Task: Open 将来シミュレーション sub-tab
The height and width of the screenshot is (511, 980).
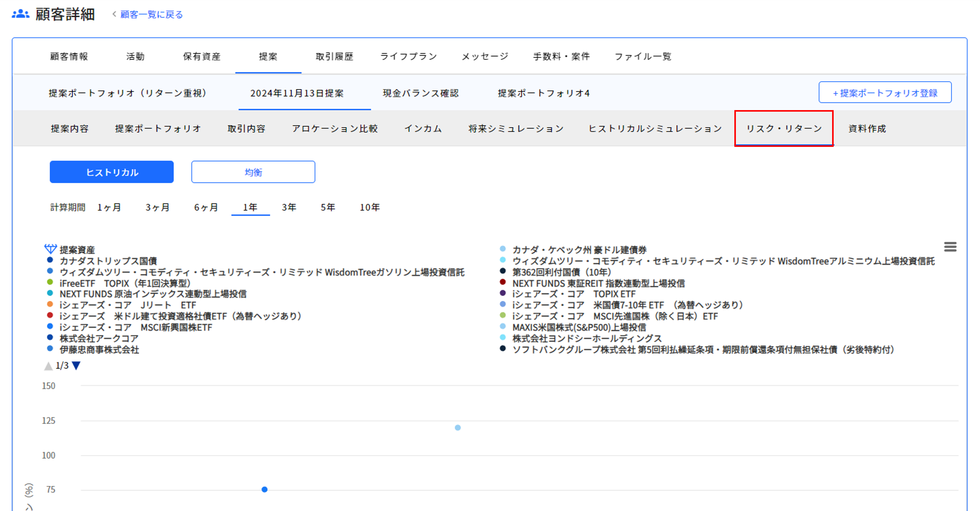Action: 515,129
